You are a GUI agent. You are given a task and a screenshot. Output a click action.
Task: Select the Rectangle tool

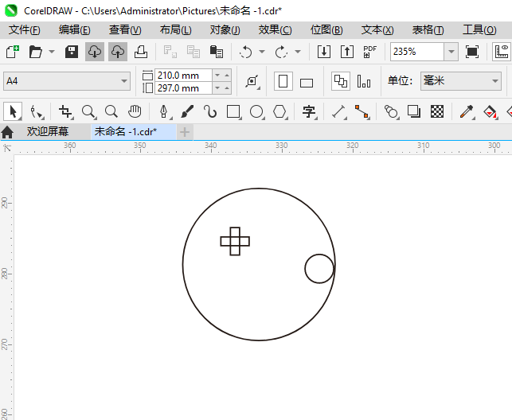pyautogui.click(x=234, y=111)
